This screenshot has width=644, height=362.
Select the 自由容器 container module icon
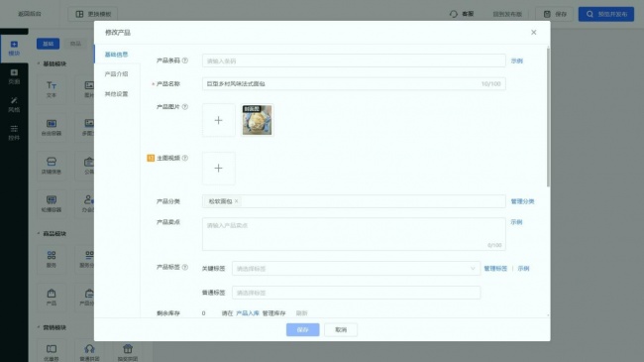click(x=52, y=128)
